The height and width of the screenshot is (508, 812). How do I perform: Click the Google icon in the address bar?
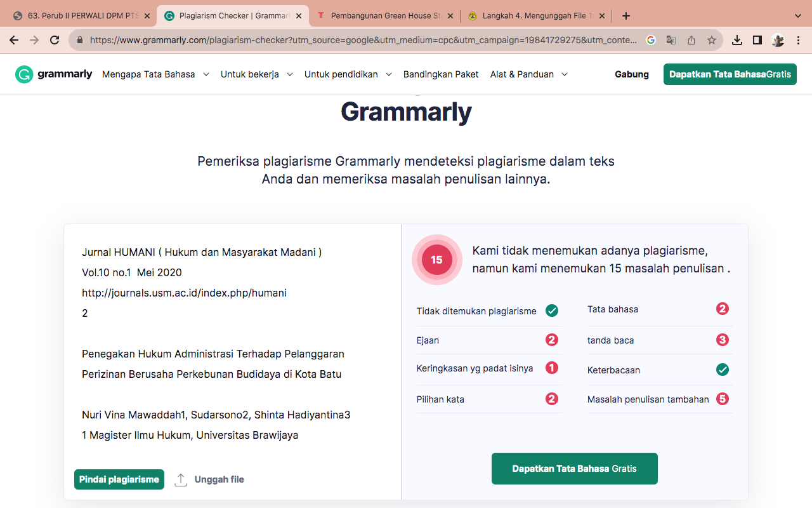tap(651, 40)
